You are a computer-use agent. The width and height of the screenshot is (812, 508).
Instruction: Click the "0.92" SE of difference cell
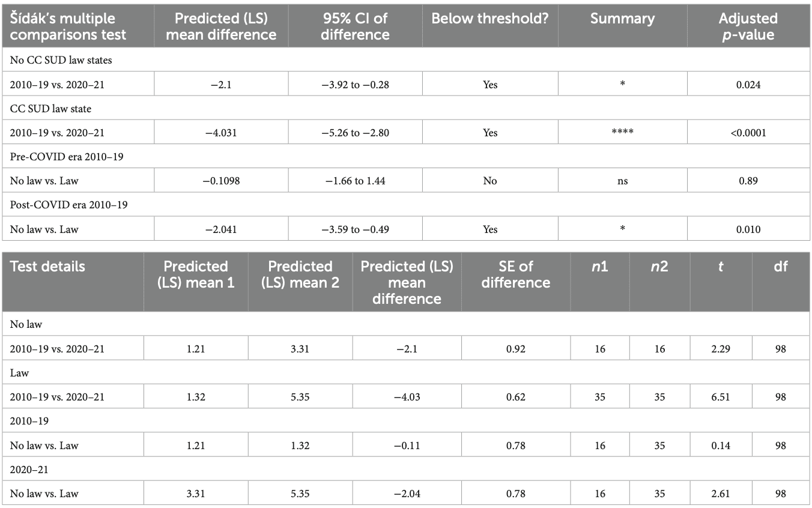point(515,348)
